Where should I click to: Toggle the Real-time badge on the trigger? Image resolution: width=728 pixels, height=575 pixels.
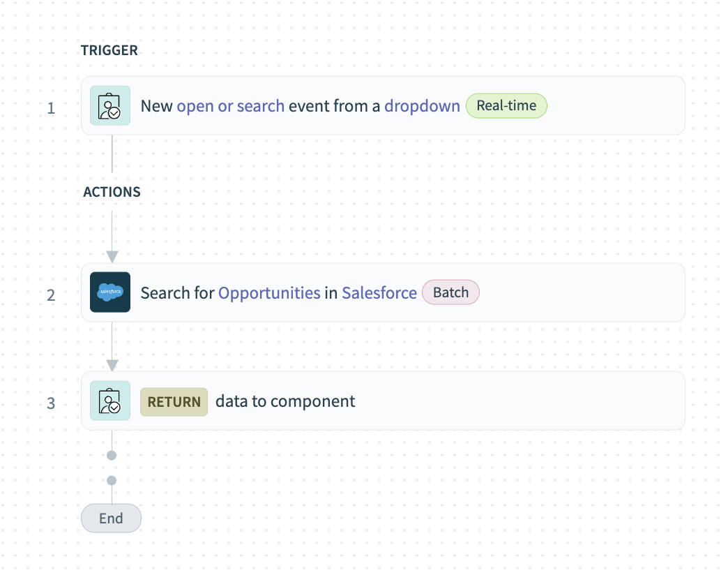pyautogui.click(x=506, y=105)
